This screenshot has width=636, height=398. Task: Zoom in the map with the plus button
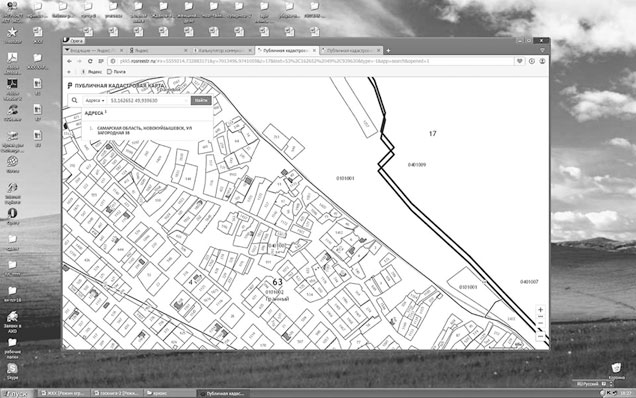540,310
